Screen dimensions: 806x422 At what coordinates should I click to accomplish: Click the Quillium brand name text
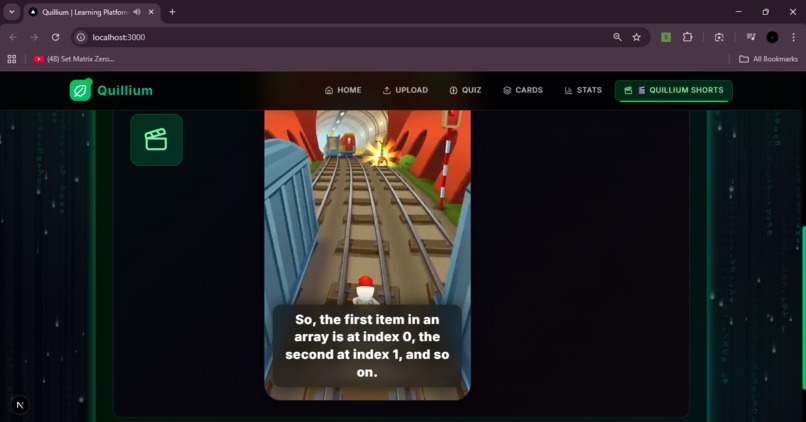(x=125, y=90)
